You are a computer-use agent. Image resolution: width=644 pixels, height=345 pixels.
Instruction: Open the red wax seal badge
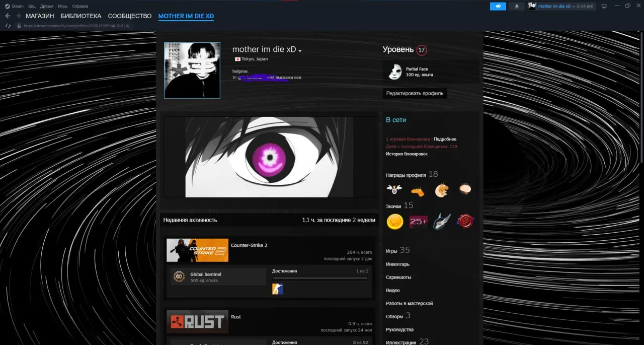(x=465, y=221)
